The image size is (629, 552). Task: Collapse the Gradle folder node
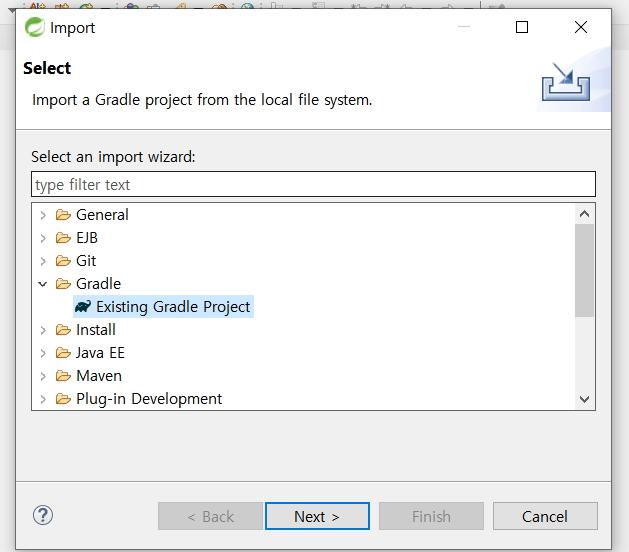[43, 284]
